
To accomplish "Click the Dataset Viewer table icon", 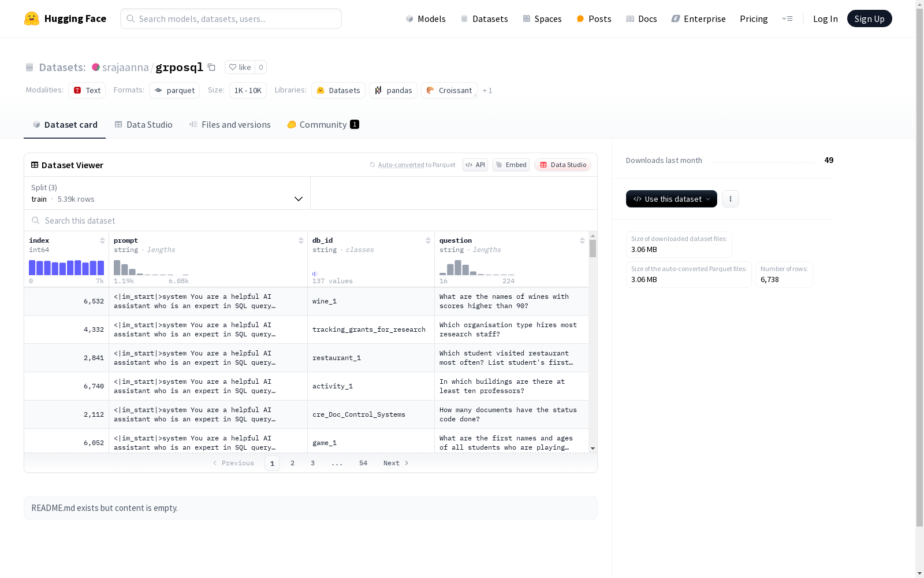I will [x=35, y=165].
